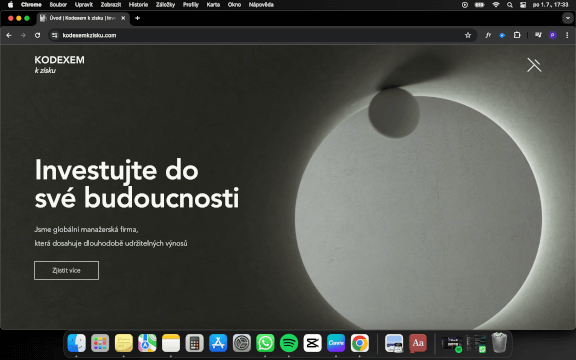Open App Store from the Dock

click(218, 343)
